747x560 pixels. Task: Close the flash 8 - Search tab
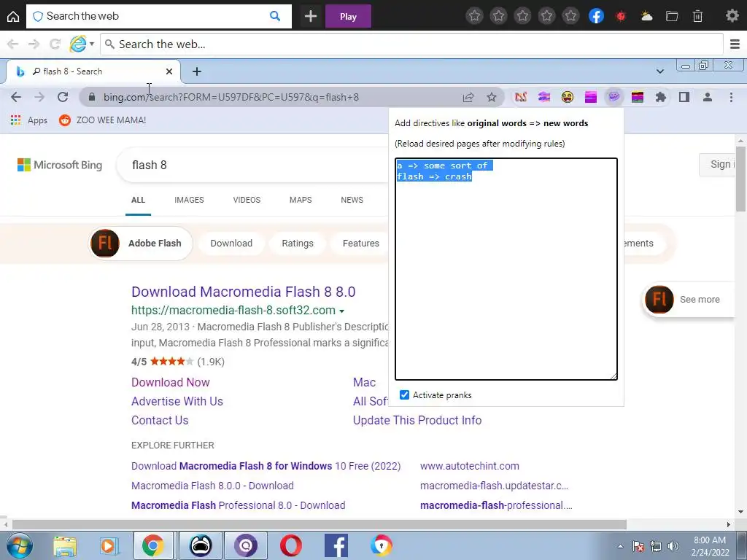coord(169,71)
